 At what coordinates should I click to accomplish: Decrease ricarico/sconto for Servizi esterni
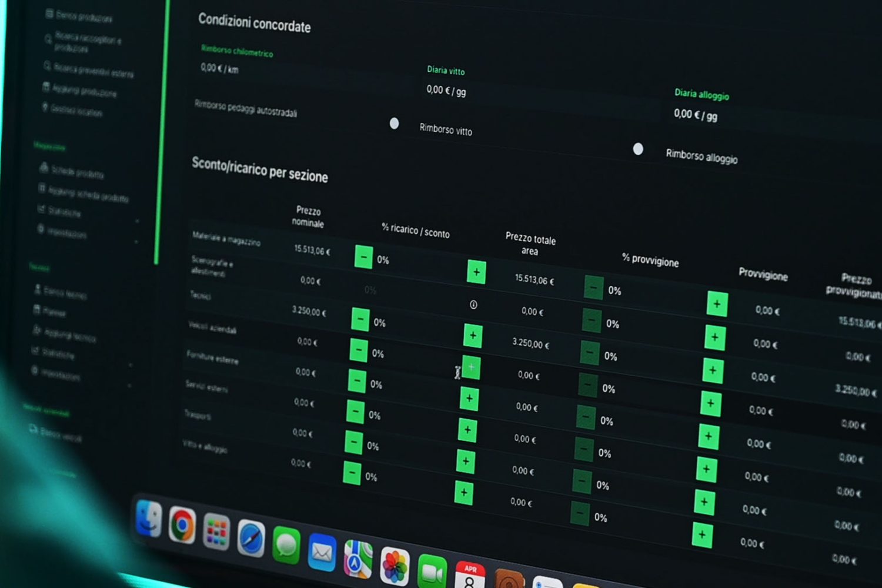[355, 412]
